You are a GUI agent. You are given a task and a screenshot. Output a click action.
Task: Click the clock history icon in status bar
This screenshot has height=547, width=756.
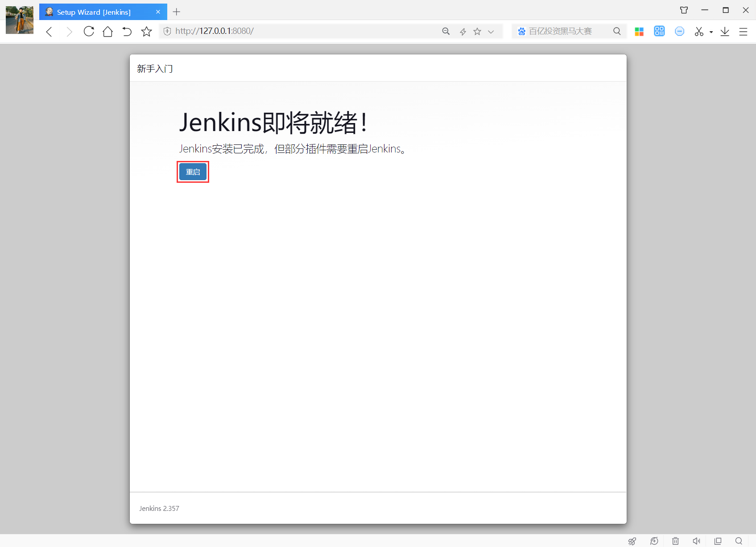pyautogui.click(x=654, y=541)
